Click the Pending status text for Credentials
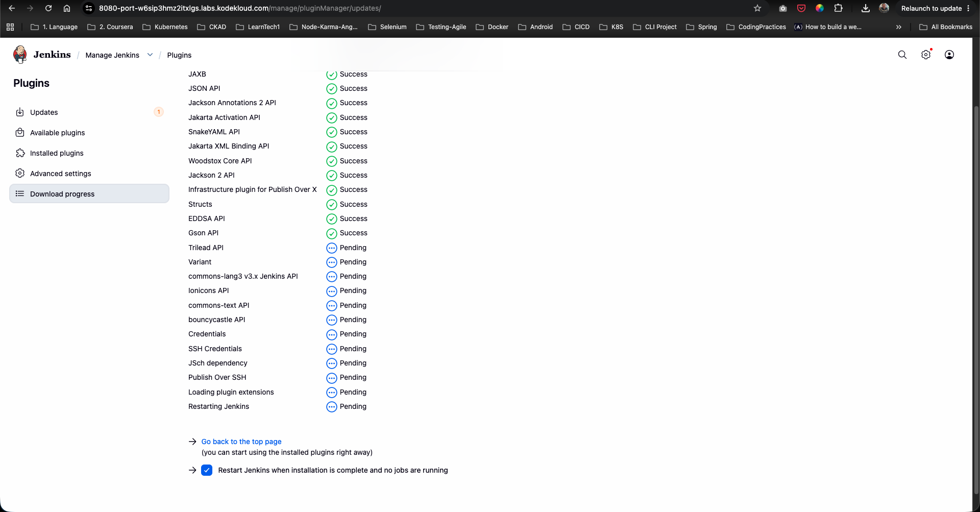The height and width of the screenshot is (512, 980). pos(353,334)
